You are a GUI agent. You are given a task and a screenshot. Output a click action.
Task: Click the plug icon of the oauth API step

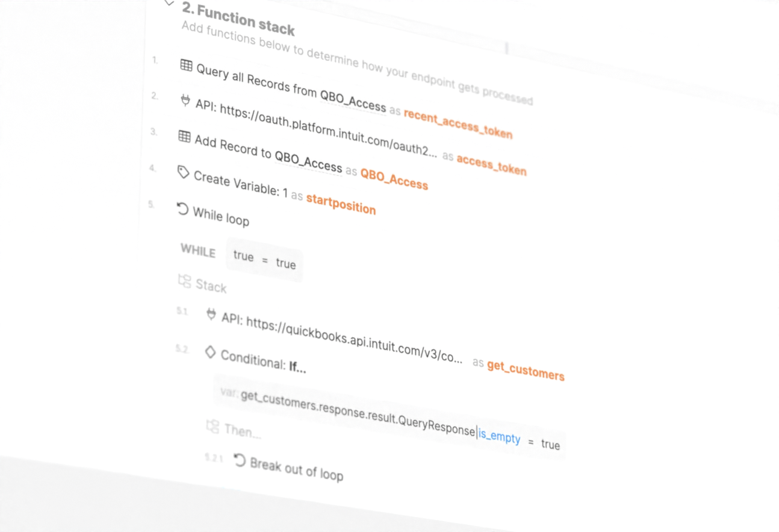pyautogui.click(x=185, y=100)
